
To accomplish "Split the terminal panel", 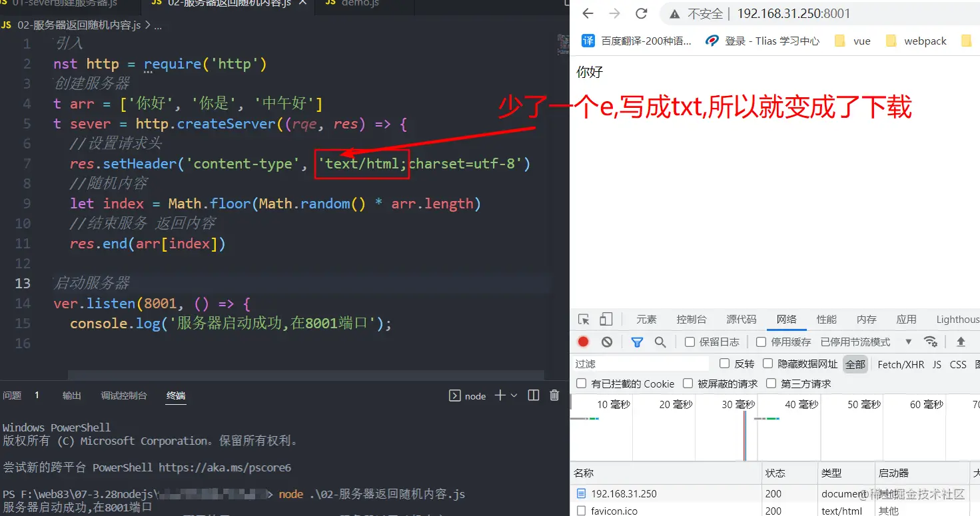I will pyautogui.click(x=533, y=395).
